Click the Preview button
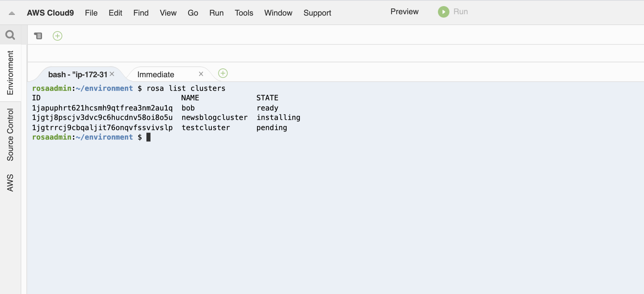Screen dimensions: 644x294 click(404, 12)
